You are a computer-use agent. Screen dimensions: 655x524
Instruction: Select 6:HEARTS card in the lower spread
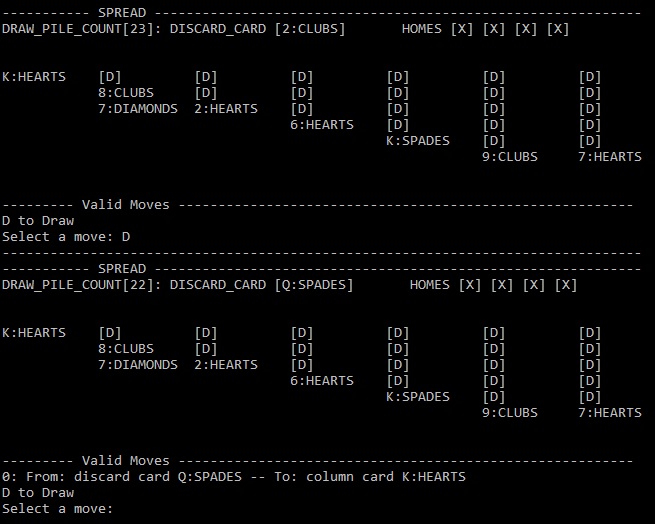pyautogui.click(x=322, y=381)
